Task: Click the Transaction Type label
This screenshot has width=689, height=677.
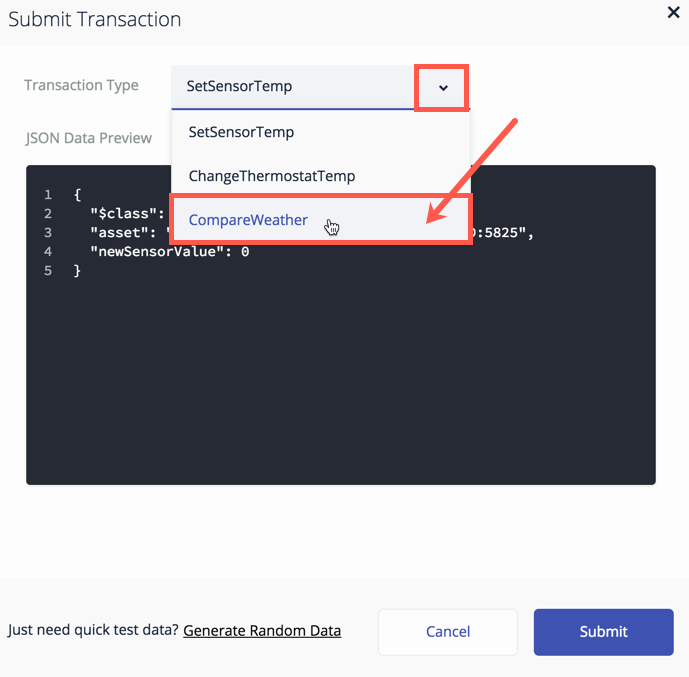Action: click(81, 85)
